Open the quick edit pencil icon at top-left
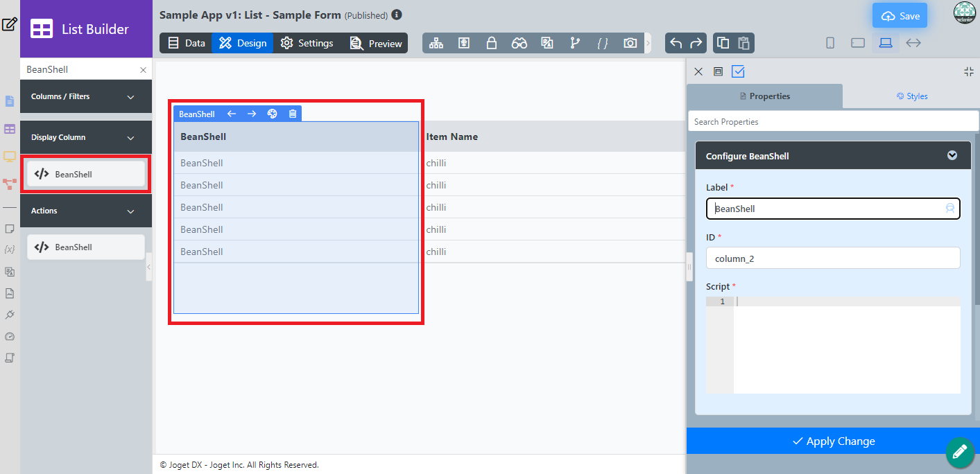This screenshot has width=980, height=474. click(x=9, y=25)
